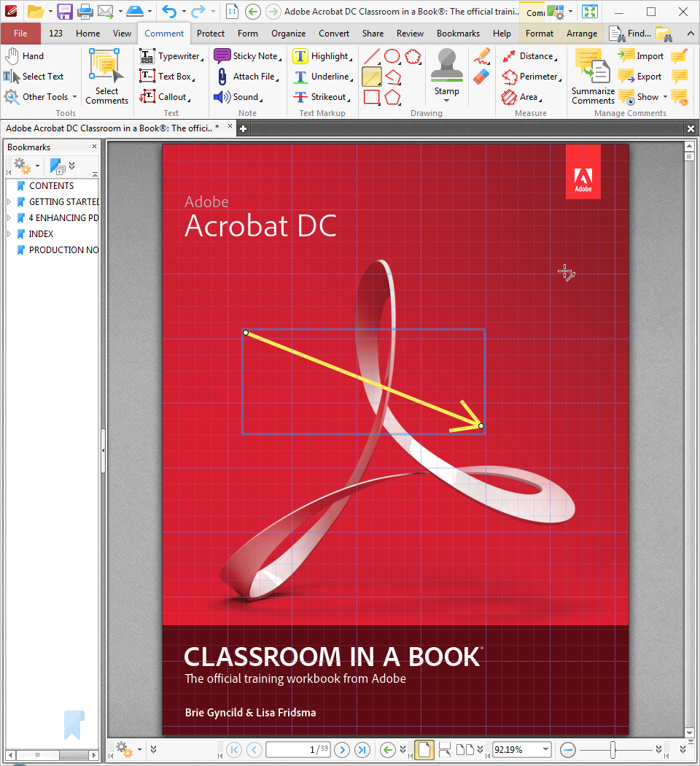This screenshot has width=700, height=766.
Task: Open the File menu
Action: [20, 34]
